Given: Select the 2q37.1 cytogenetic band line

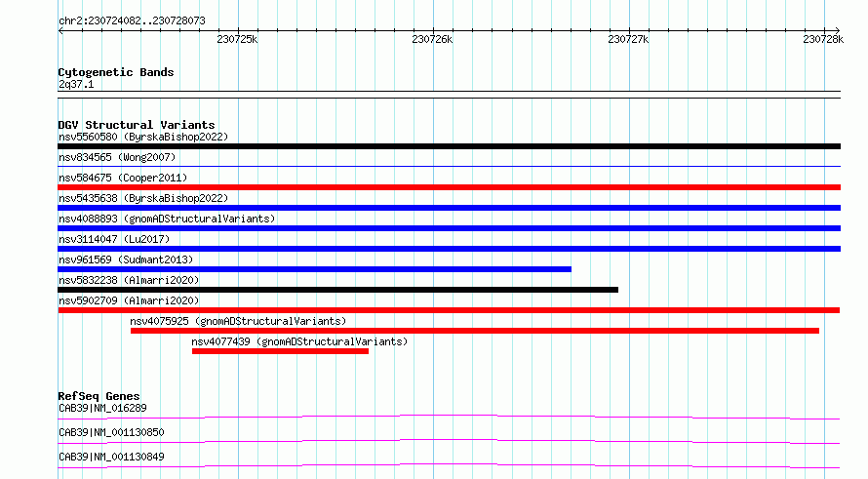Looking at the screenshot, I should pos(449,95).
